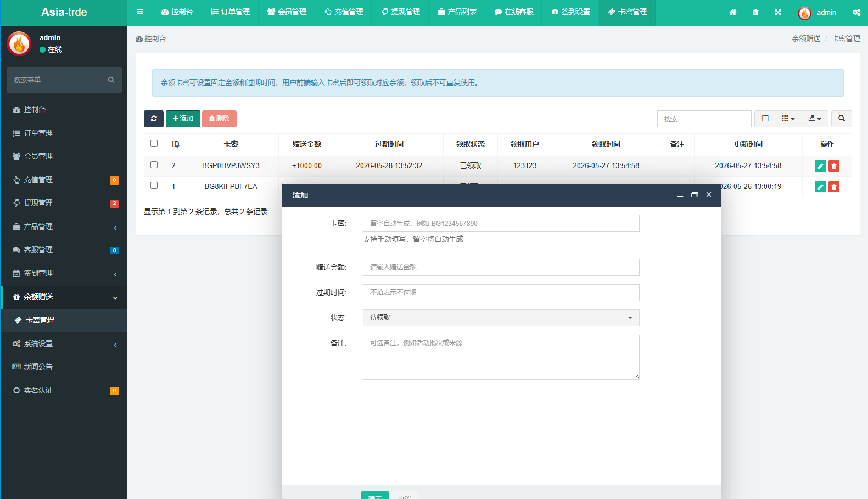Go to 会员管理 in sidebar
Screen dimensions: 868x499
[x=64, y=156]
